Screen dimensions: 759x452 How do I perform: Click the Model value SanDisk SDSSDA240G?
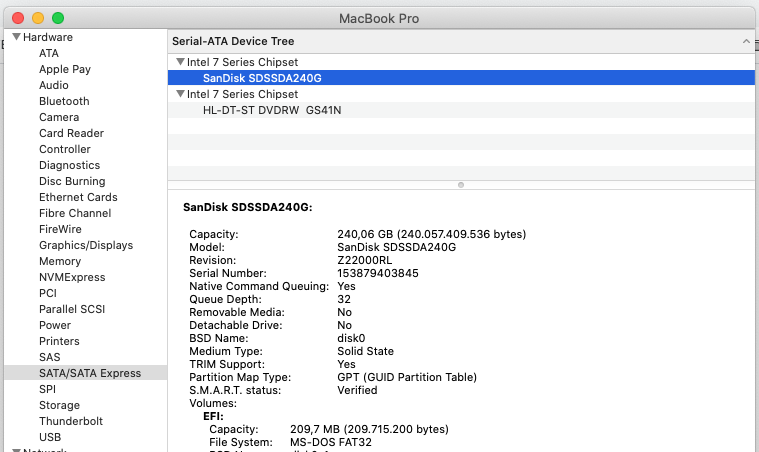point(396,247)
